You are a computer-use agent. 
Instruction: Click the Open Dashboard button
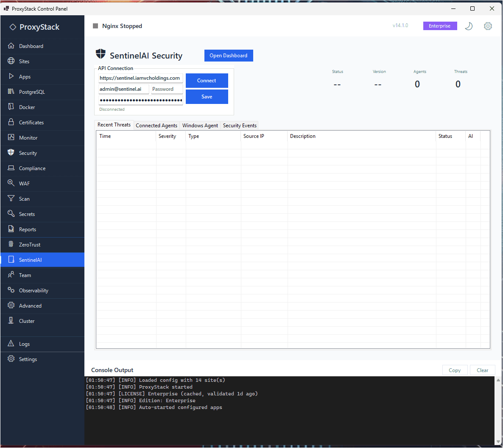click(229, 55)
